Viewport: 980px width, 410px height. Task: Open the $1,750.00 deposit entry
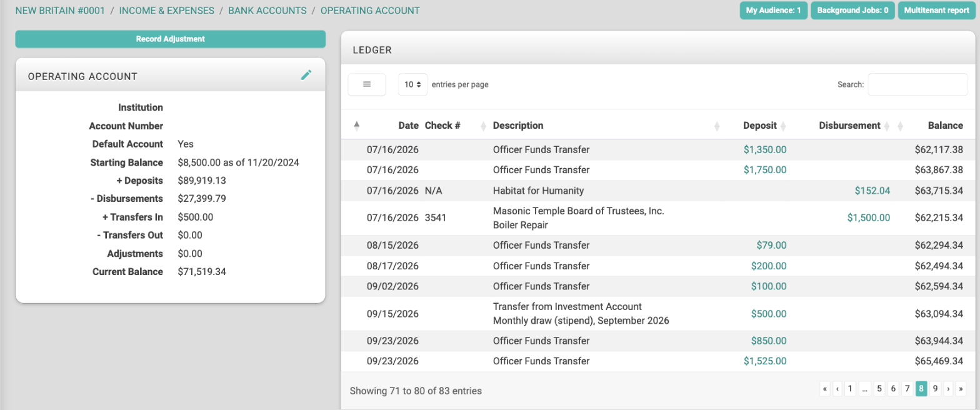765,169
